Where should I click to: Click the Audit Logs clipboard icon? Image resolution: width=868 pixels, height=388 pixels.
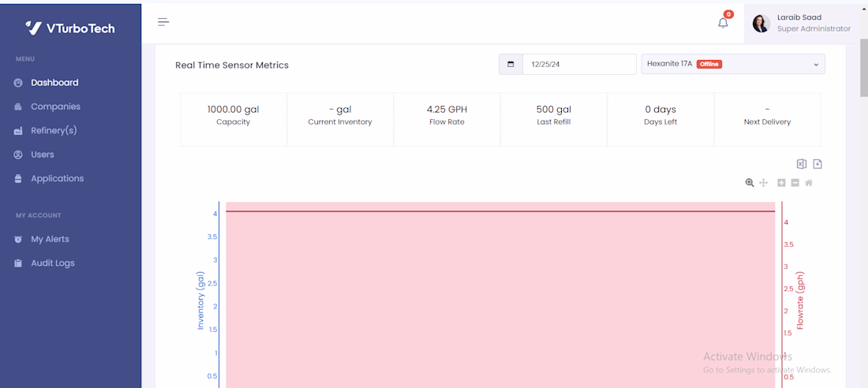(x=18, y=263)
